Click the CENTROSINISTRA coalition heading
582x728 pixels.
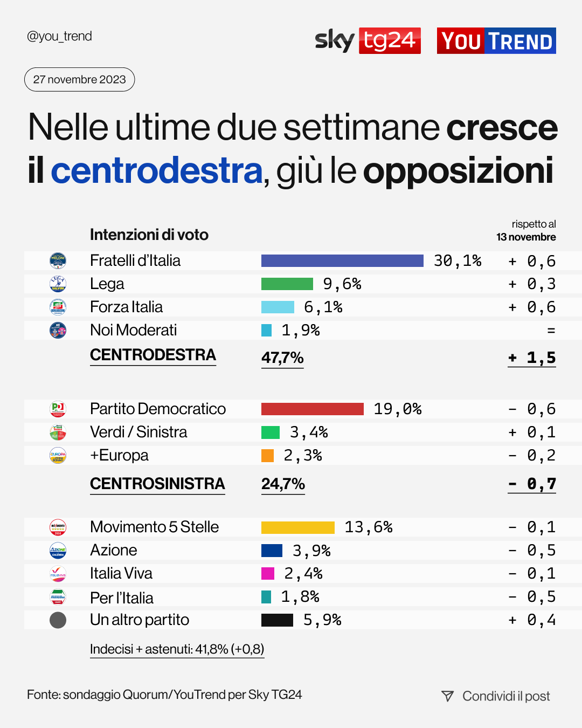click(157, 484)
